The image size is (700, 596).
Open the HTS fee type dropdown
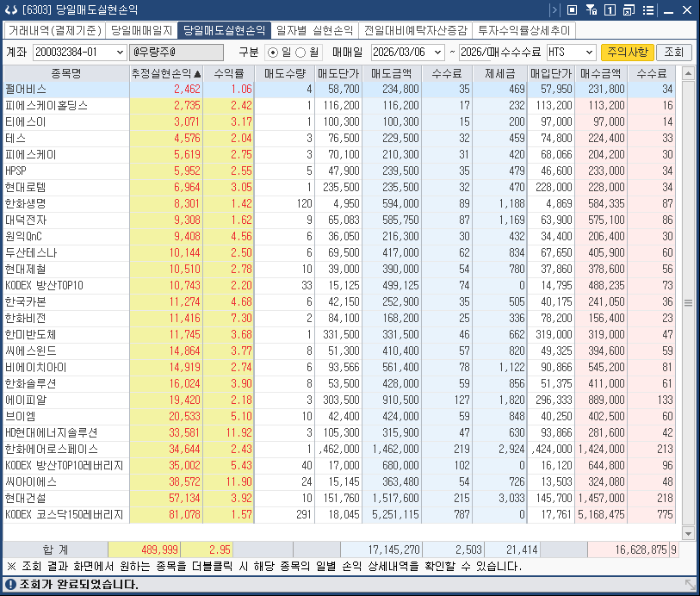(x=590, y=52)
